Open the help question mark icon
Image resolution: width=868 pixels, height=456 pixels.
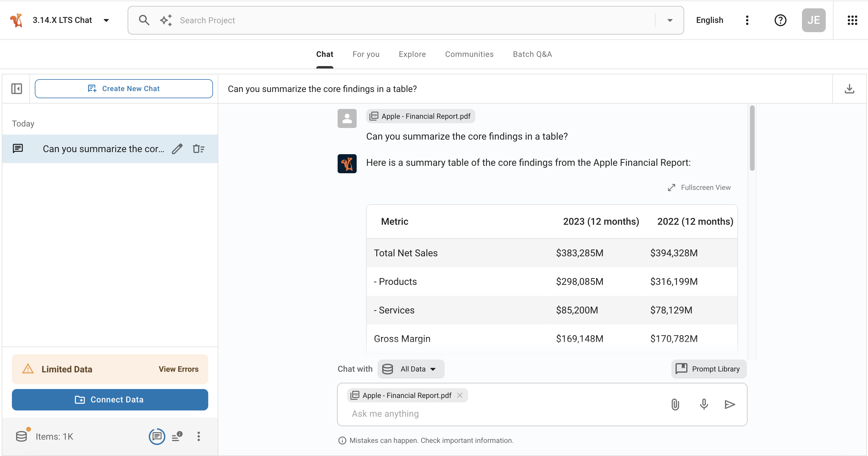[780, 20]
